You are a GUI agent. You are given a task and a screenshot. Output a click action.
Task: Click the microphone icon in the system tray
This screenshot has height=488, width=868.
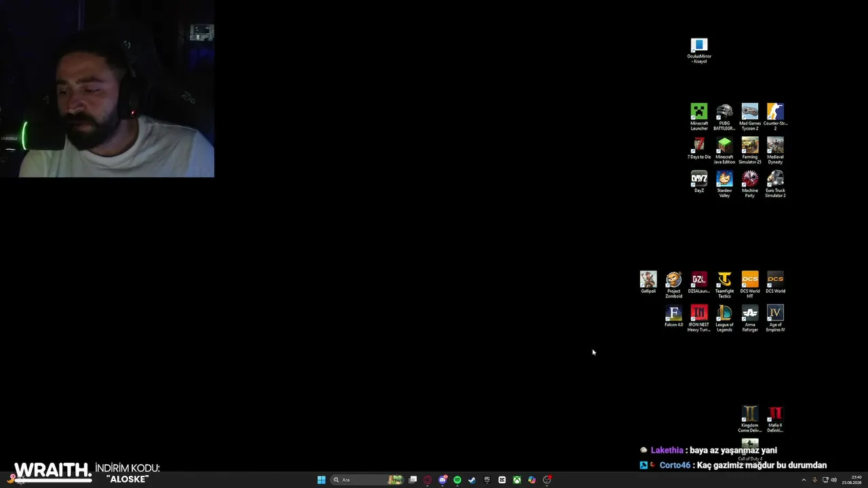point(814,480)
